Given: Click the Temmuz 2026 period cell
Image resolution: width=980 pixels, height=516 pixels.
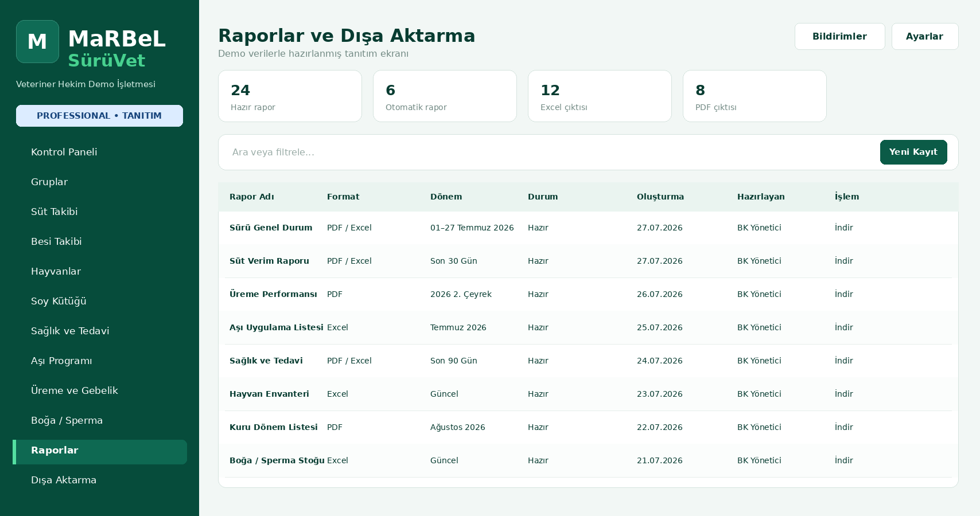Looking at the screenshot, I should [x=458, y=327].
